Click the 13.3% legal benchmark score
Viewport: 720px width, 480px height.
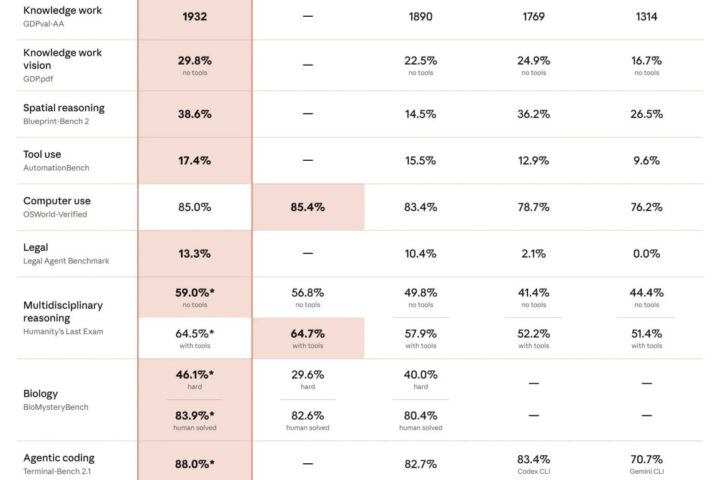pyautogui.click(x=195, y=254)
